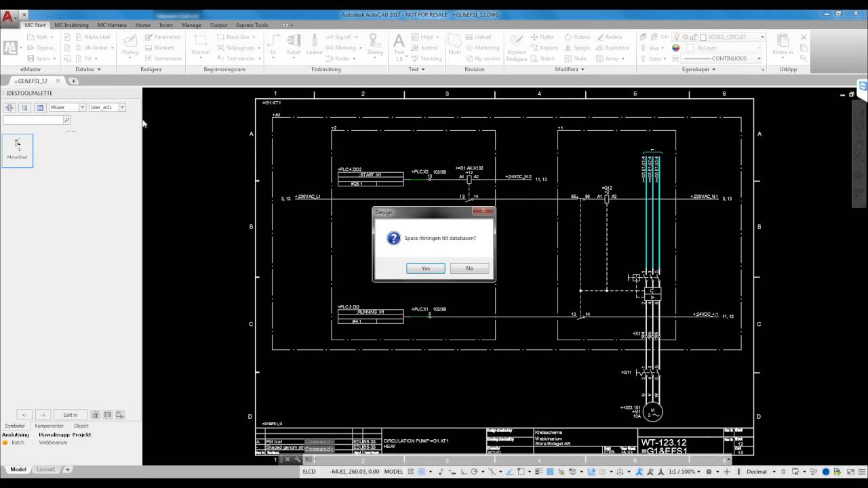Click the color wheel icon
The height and width of the screenshot is (488, 868).
676,47
